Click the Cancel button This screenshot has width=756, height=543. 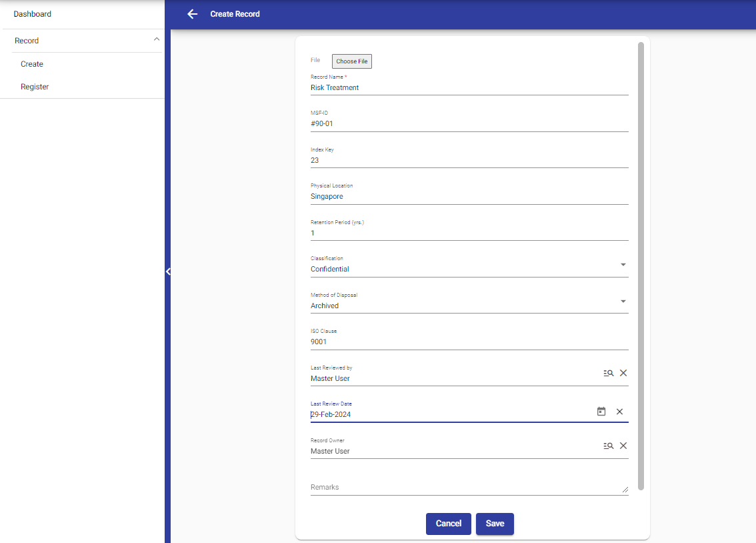(x=448, y=524)
